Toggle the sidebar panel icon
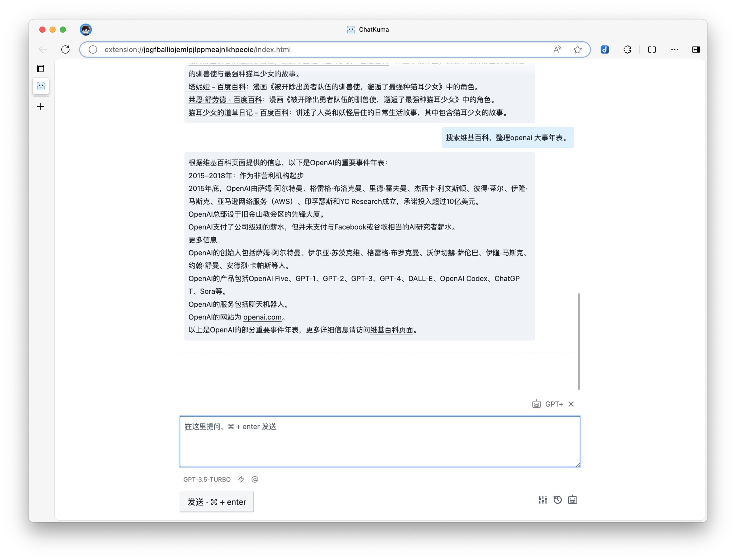 coord(40,68)
